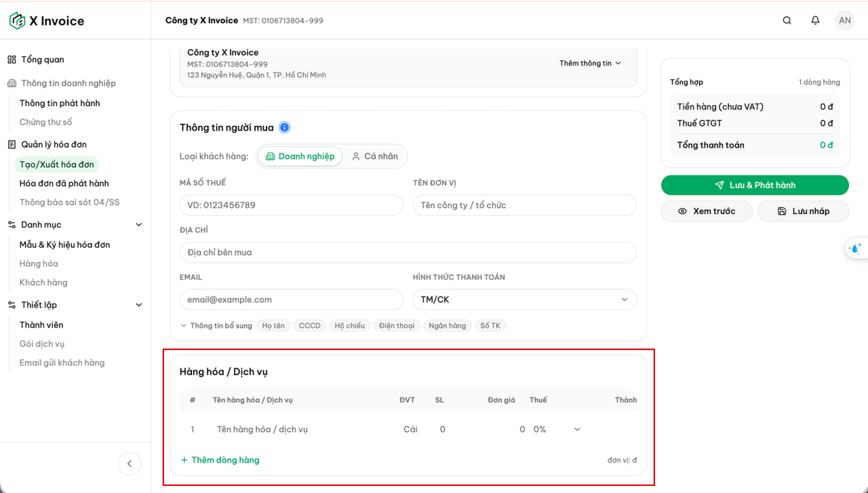868x493 pixels.
Task: Open search via the magnifier icon
Action: [787, 21]
